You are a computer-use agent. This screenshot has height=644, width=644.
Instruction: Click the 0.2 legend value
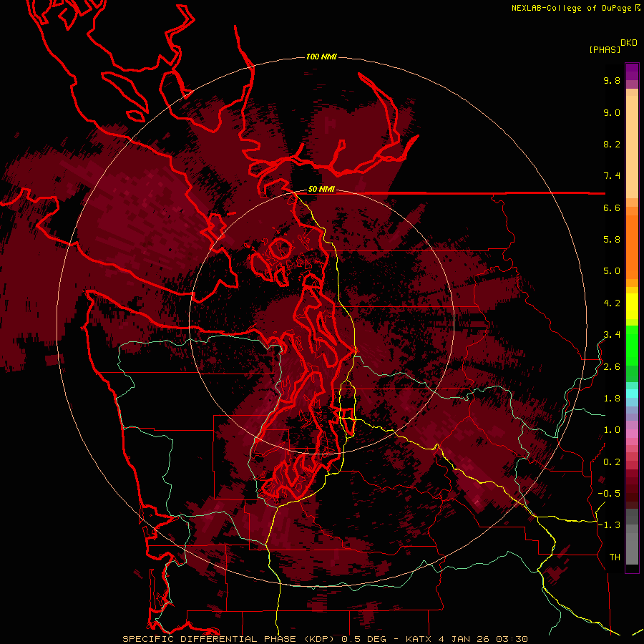(x=612, y=462)
